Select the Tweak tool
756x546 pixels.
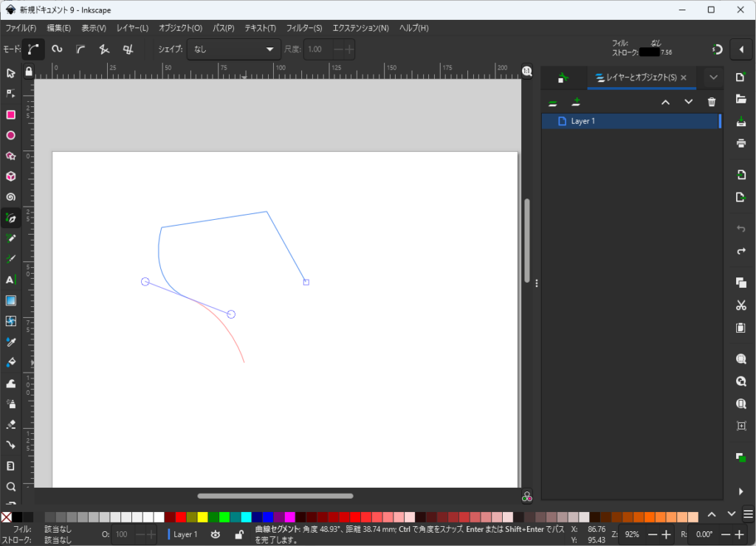click(x=10, y=384)
